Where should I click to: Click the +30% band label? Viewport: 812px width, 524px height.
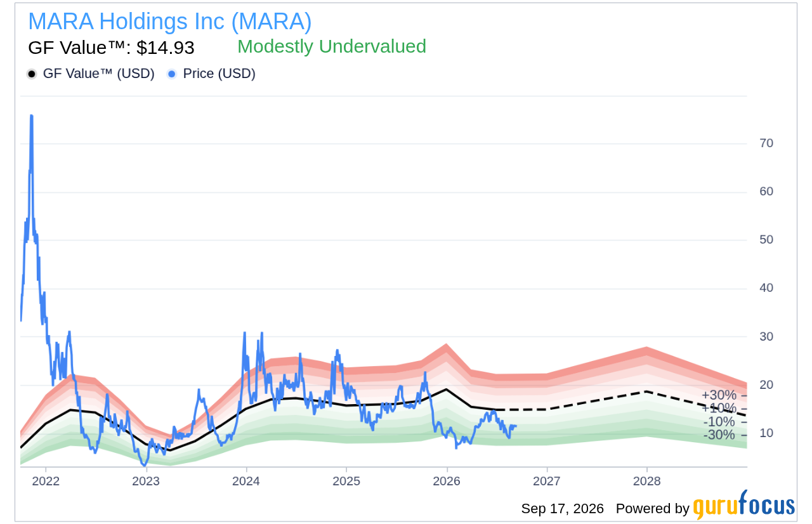point(719,395)
